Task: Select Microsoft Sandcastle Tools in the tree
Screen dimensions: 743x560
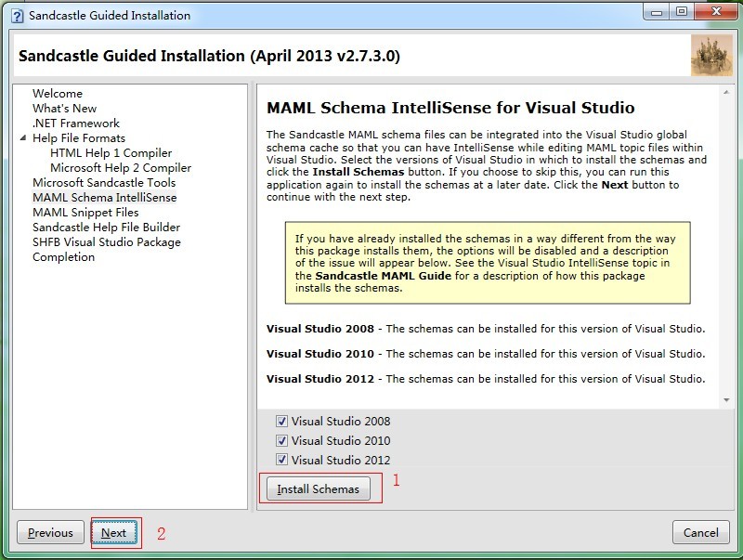Action: [104, 182]
